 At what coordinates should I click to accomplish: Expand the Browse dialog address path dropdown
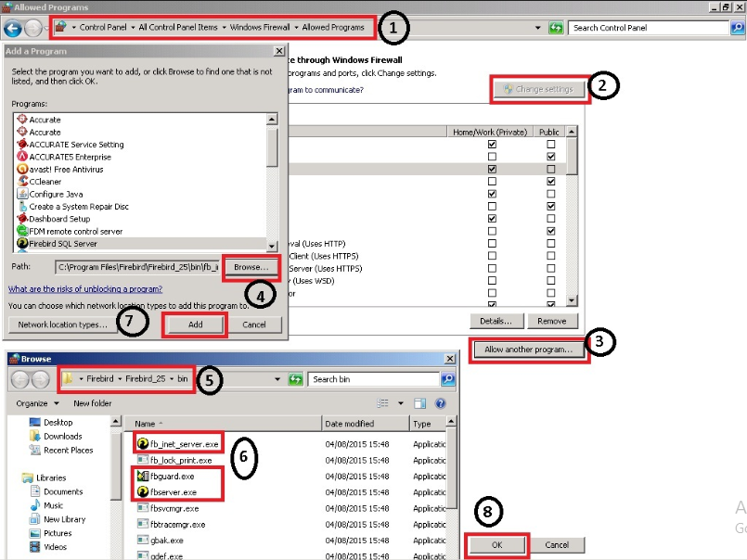point(277,379)
